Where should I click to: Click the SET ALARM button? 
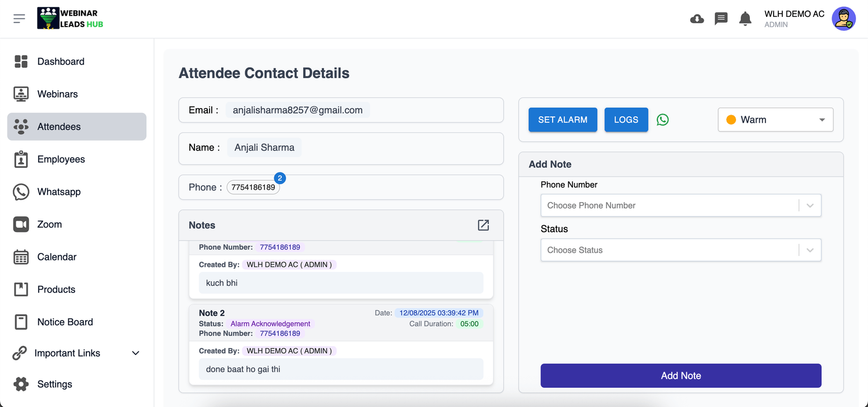point(562,120)
